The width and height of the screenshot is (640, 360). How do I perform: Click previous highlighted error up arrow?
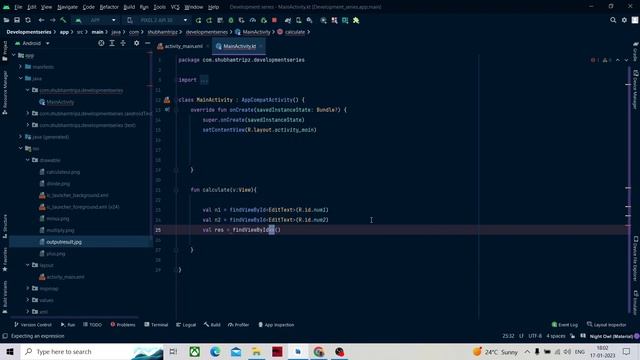618,60
